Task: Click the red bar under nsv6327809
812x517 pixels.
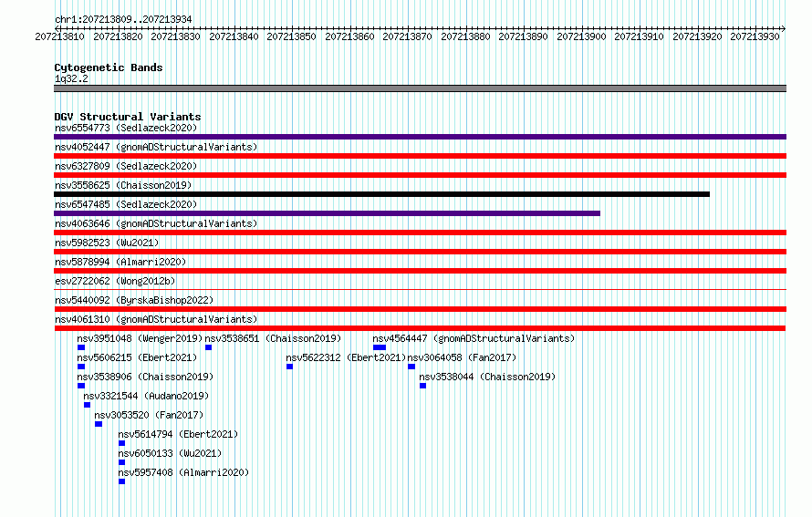Action: tap(420, 175)
